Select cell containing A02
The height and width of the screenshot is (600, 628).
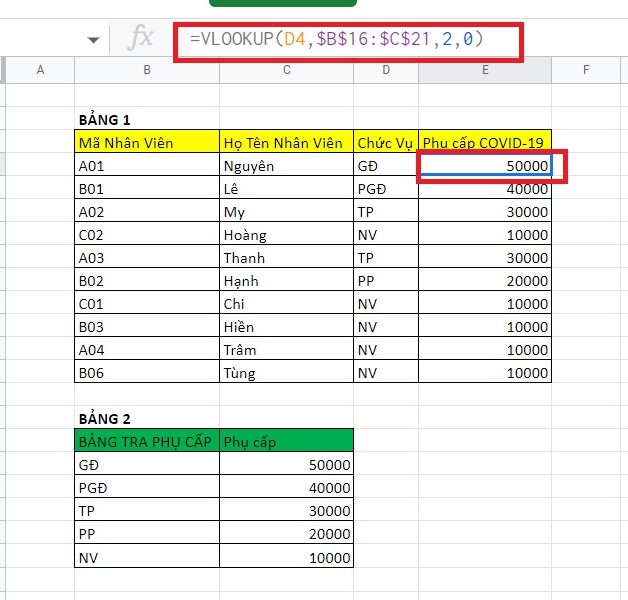[x=147, y=211]
